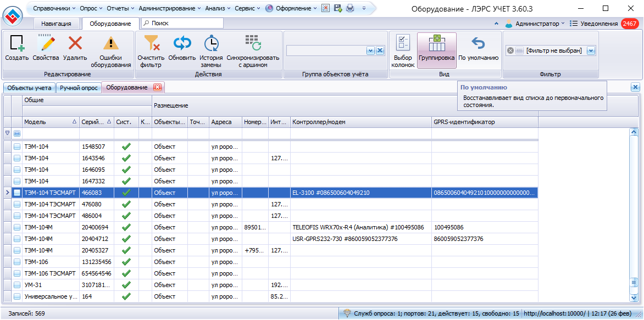Open the Отчеты menu

pyautogui.click(x=121, y=8)
